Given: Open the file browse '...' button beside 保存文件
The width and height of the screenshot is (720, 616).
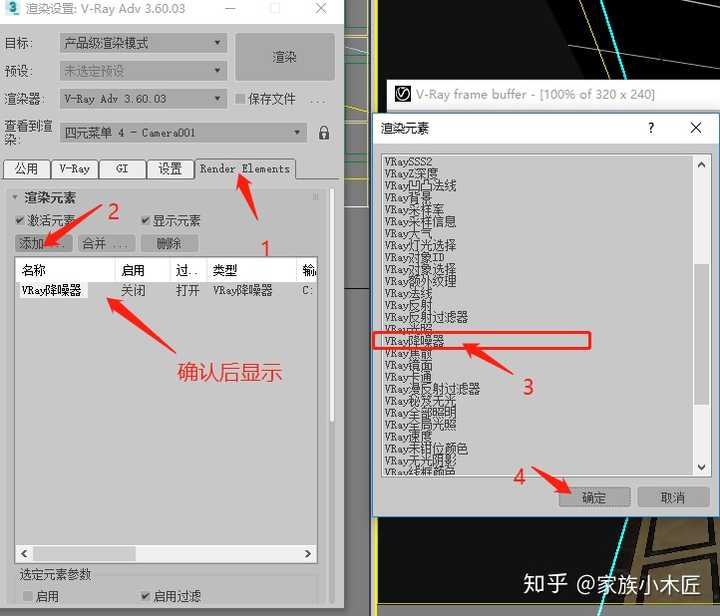Looking at the screenshot, I should (318, 100).
